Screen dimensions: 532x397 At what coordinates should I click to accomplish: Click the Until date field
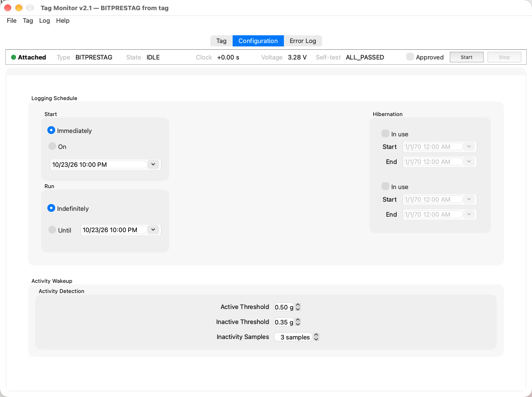[114, 230]
